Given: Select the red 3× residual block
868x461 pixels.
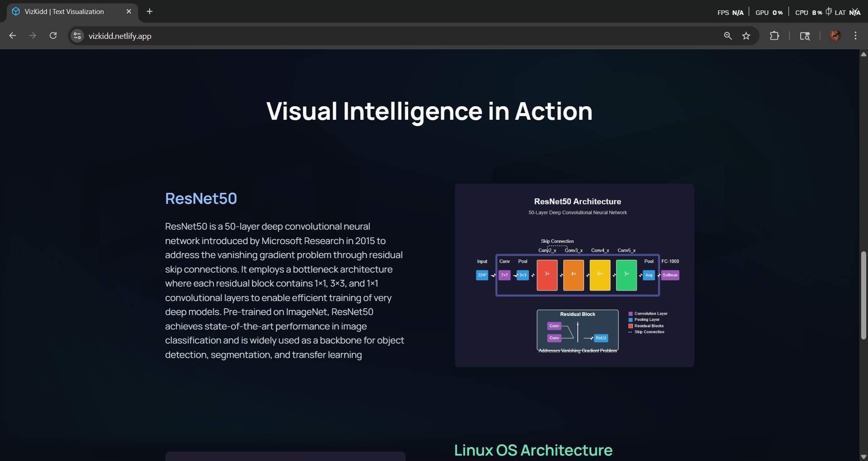Looking at the screenshot, I should (x=547, y=275).
